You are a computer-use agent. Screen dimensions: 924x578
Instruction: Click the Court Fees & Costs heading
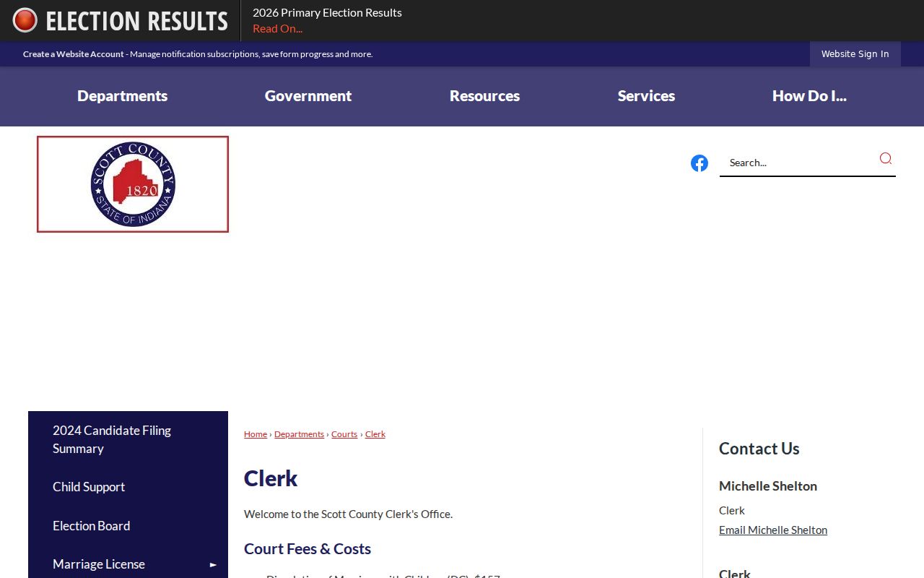[x=308, y=549]
